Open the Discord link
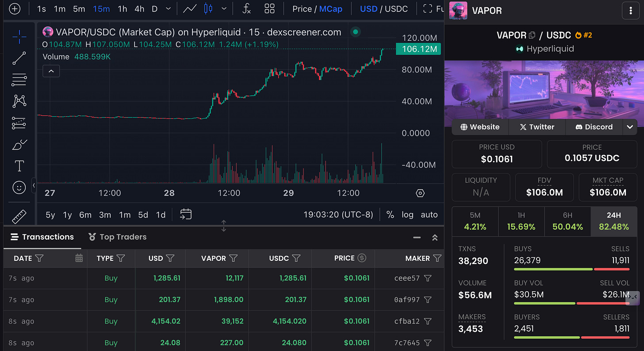This screenshot has width=644, height=351. [x=594, y=127]
